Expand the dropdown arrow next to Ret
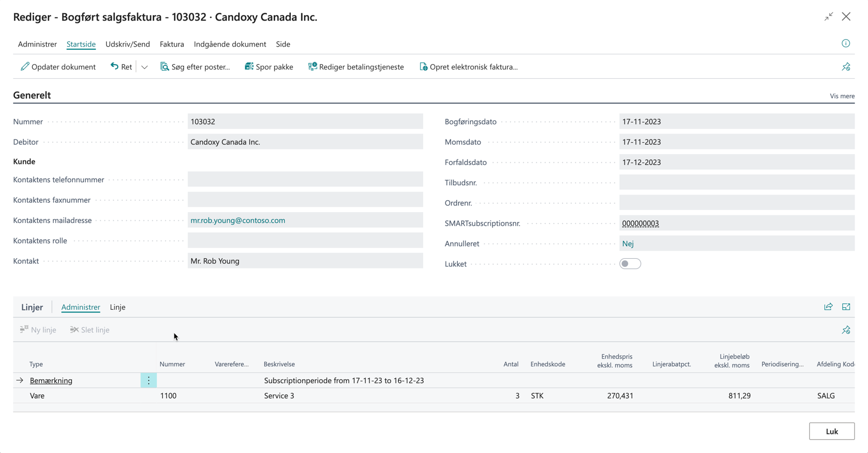This screenshot has width=868, height=453. tap(144, 67)
